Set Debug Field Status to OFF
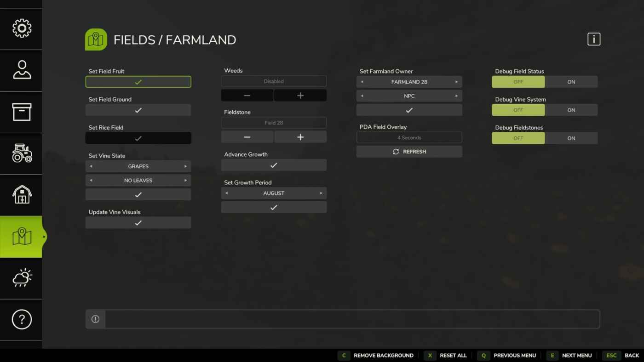This screenshot has width=644, height=362. [x=518, y=82]
